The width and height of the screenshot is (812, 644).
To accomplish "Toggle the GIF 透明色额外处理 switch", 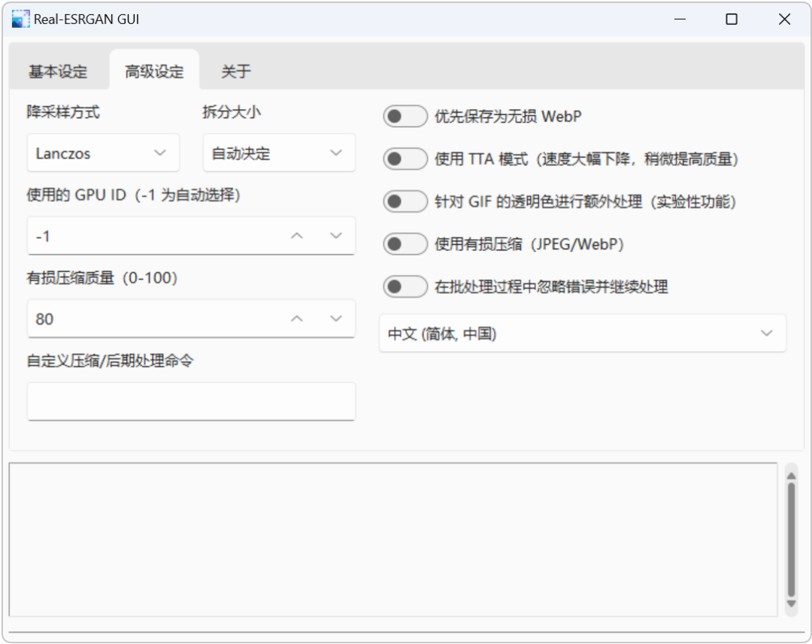I will 405,201.
